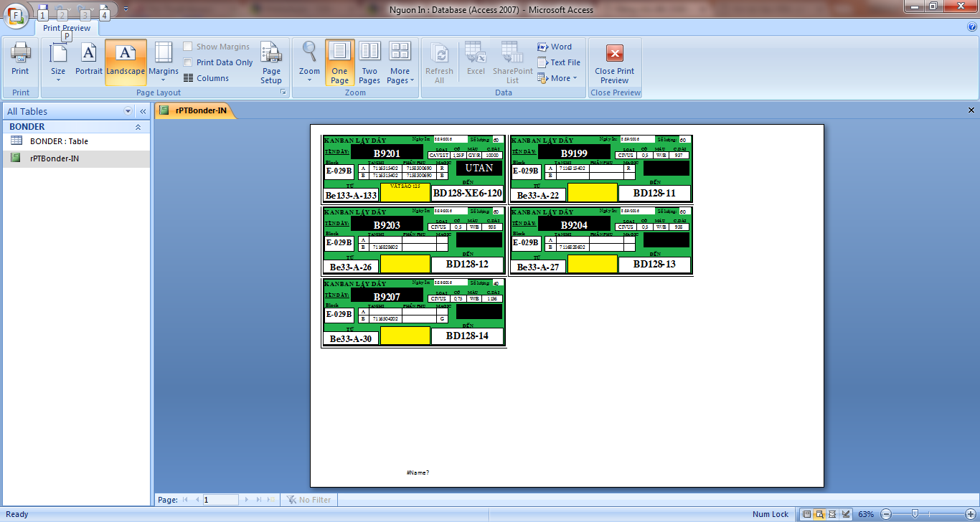Click the Close Print Preview button
The width and height of the screenshot is (980, 522).
click(615, 63)
